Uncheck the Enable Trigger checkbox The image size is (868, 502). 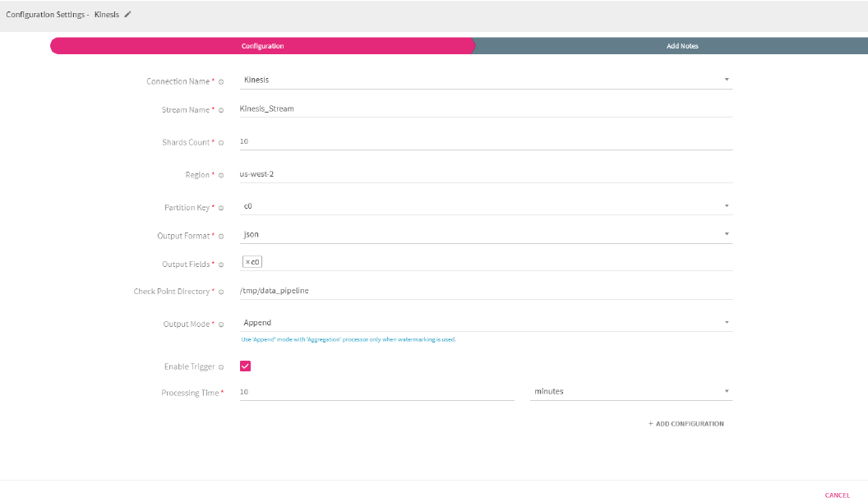(245, 366)
